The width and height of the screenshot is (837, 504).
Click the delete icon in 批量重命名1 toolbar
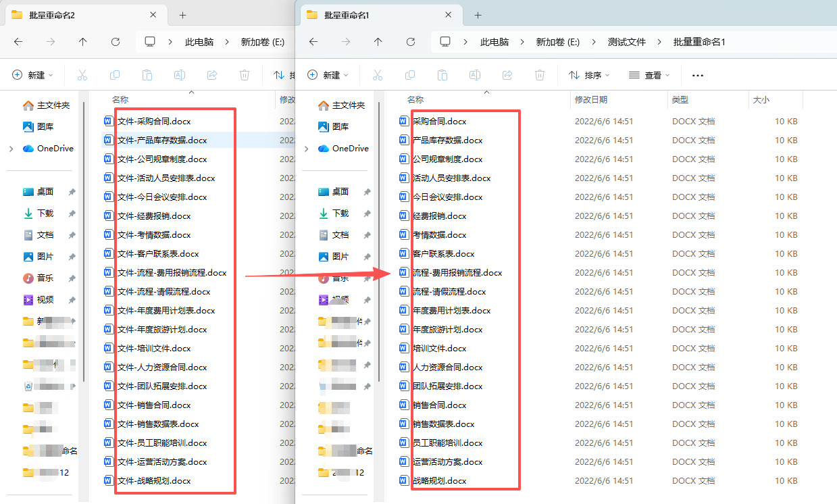point(540,75)
